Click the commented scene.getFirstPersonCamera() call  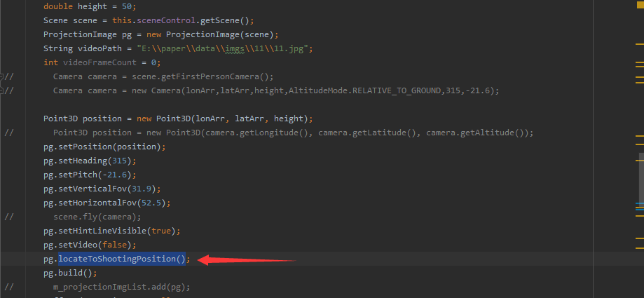[x=200, y=76]
